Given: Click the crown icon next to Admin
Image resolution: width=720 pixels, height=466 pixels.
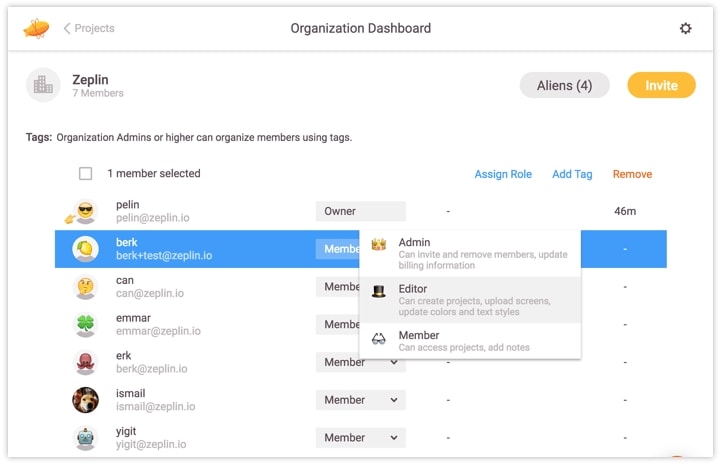Looking at the screenshot, I should tap(379, 244).
